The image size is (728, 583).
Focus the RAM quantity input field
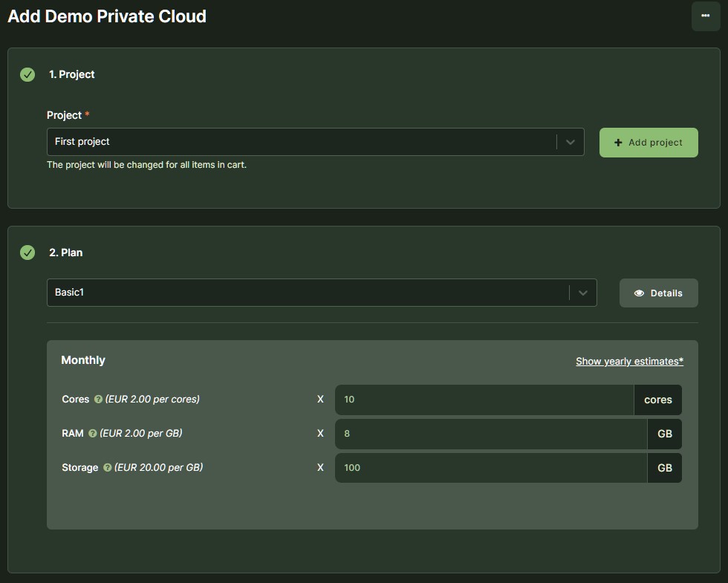pos(490,434)
